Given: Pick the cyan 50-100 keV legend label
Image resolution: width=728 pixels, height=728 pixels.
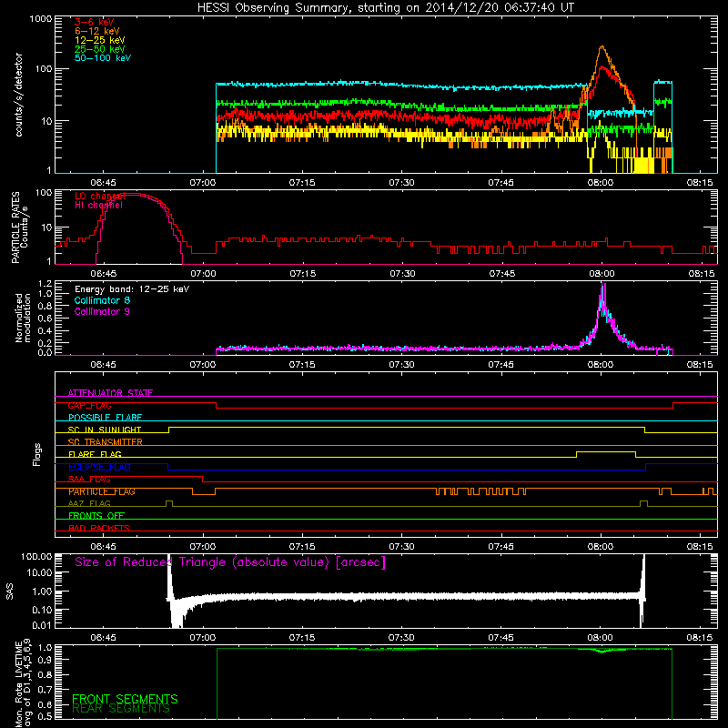Looking at the screenshot, I should [103, 58].
